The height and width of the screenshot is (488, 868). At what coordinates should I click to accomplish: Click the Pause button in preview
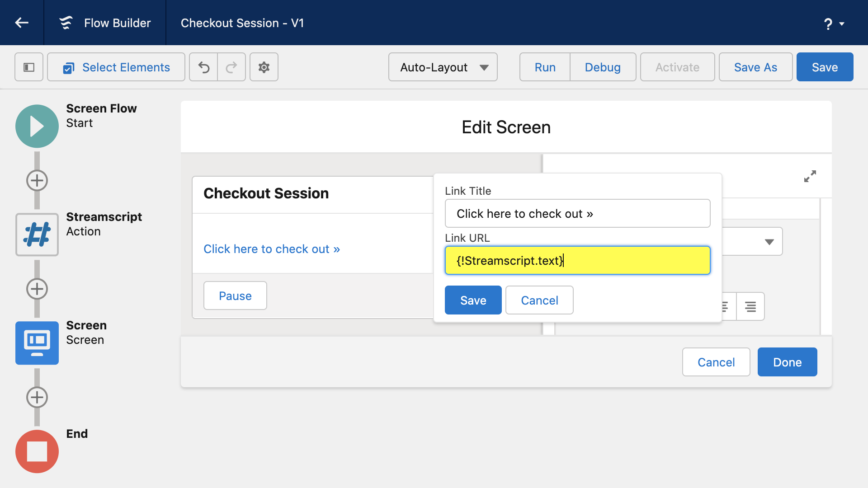click(x=235, y=296)
